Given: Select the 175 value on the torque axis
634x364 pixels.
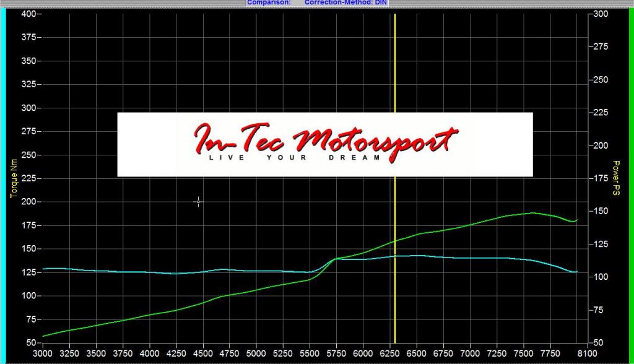Looking at the screenshot, I should click(28, 225).
